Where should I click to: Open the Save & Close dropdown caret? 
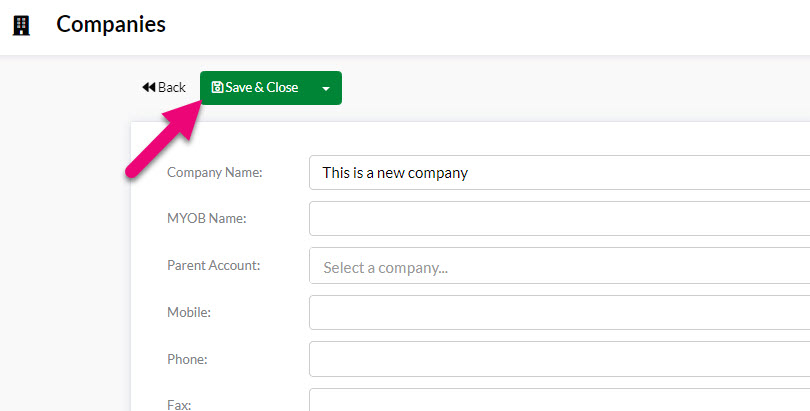coord(326,88)
